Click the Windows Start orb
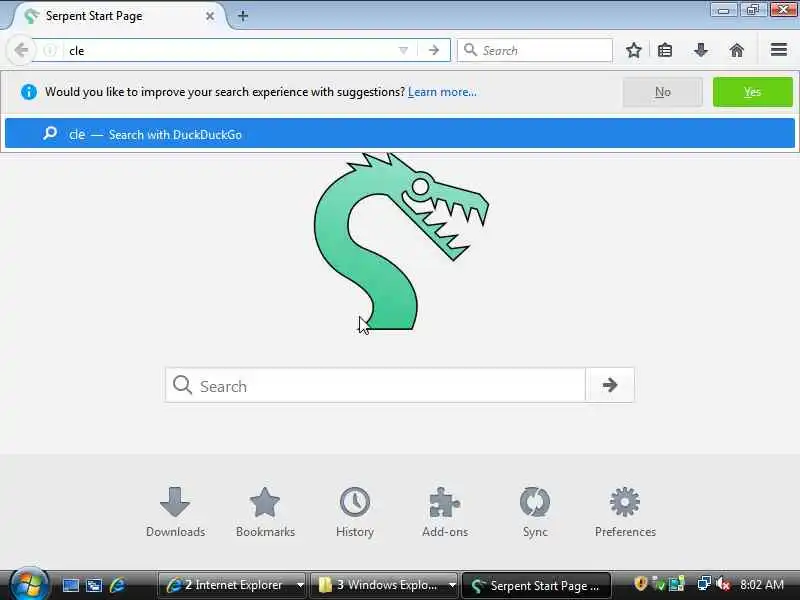Image resolution: width=800 pixels, height=600 pixels. pyautogui.click(x=29, y=584)
